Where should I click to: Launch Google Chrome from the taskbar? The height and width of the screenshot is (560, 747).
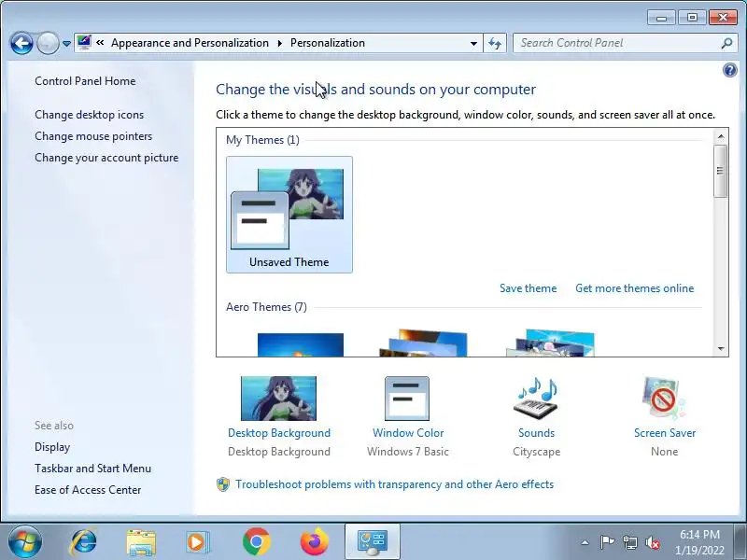(256, 542)
